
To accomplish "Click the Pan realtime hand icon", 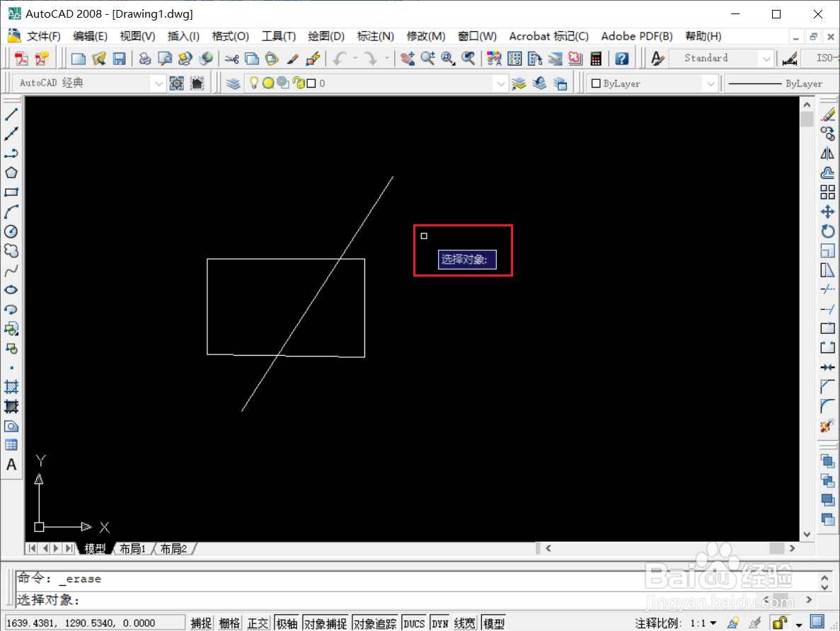I will pos(408,59).
